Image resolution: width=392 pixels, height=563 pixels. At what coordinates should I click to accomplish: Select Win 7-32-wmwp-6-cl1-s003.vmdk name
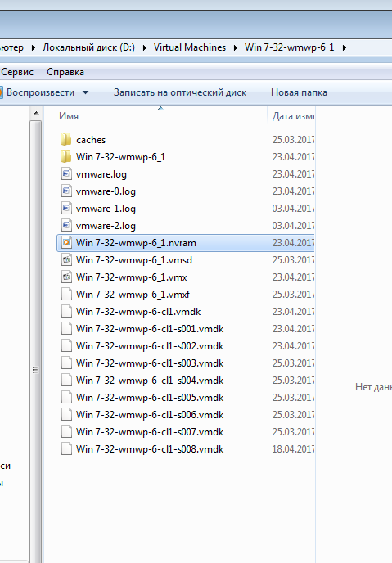[150, 363]
